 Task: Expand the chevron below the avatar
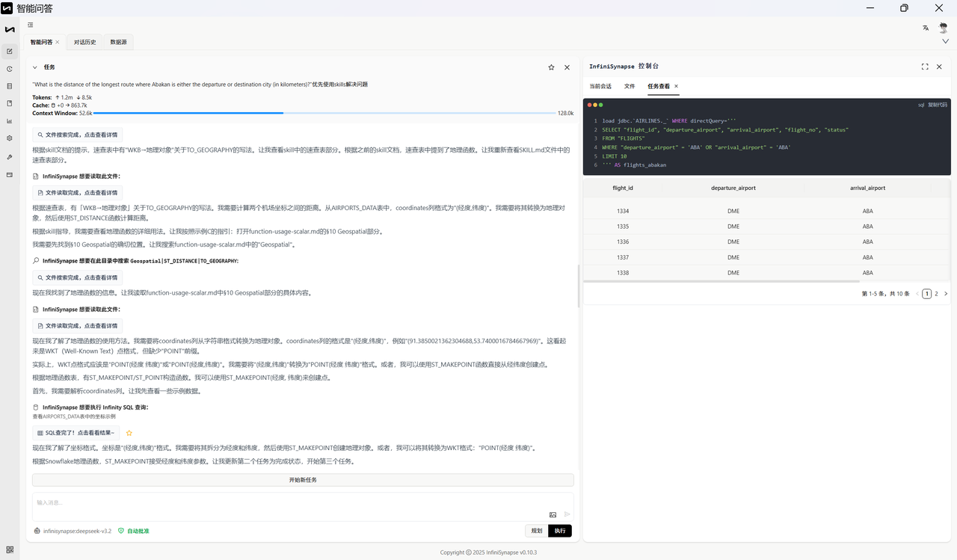click(x=945, y=42)
